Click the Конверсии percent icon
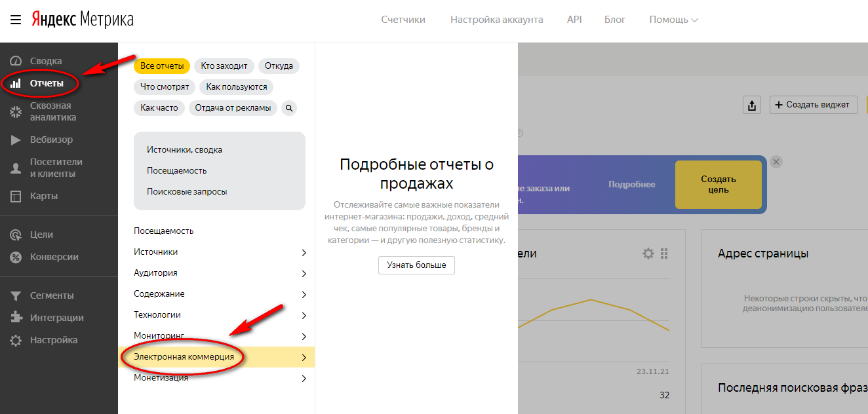 pos(16,257)
